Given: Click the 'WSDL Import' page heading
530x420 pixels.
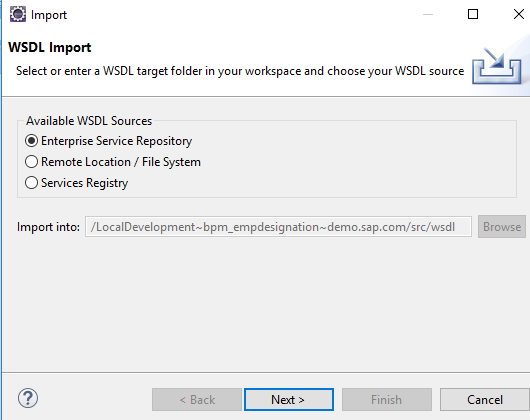Looking at the screenshot, I should pos(50,47).
